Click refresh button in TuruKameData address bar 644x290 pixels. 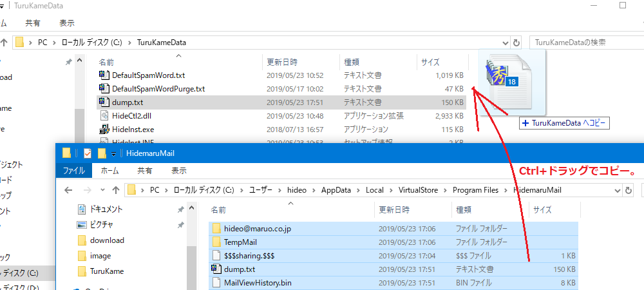pos(516,43)
